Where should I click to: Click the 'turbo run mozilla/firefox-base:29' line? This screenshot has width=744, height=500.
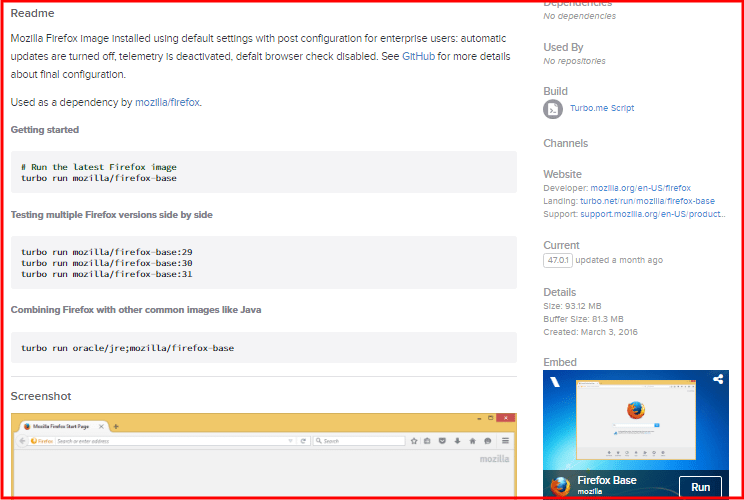(107, 252)
